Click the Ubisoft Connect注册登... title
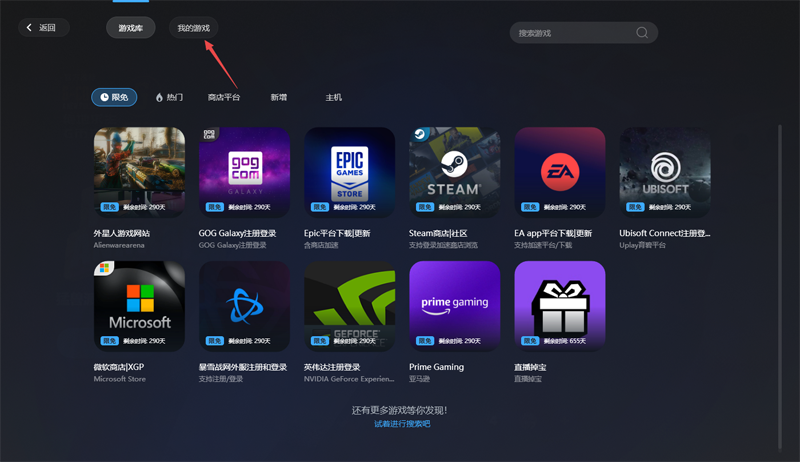The width and height of the screenshot is (800, 462). coord(664,233)
